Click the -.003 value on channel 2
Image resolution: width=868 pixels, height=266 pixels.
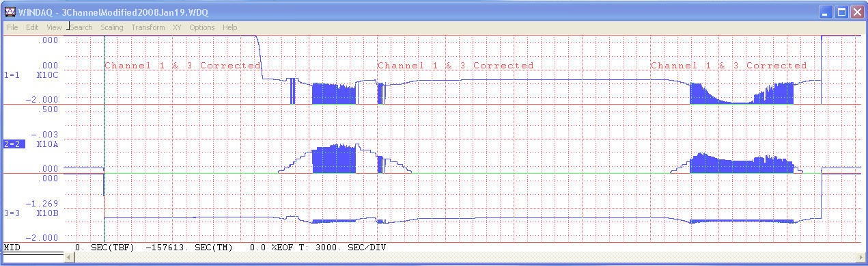(x=46, y=135)
